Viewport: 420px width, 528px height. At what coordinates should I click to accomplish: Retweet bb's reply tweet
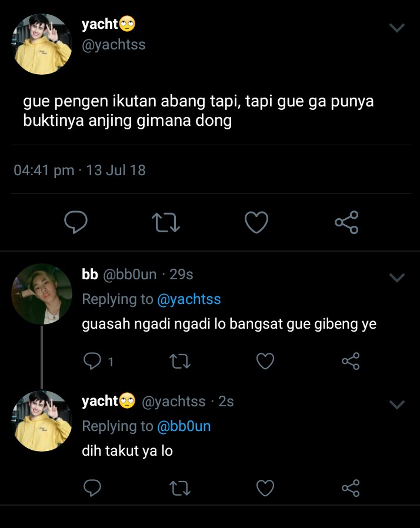[179, 362]
